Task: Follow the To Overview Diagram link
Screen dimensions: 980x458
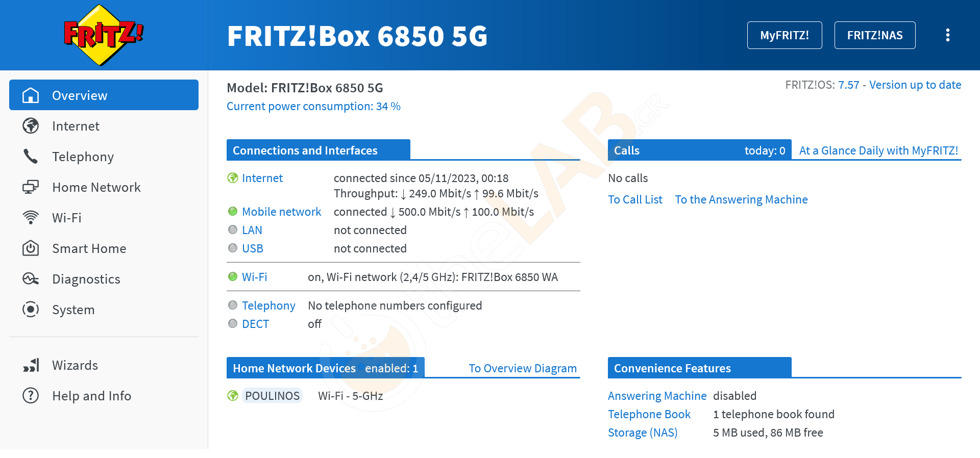Action: [523, 368]
